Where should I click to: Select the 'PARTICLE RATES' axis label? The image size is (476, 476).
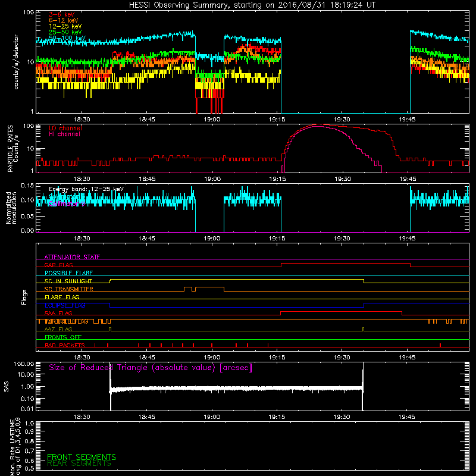10,148
